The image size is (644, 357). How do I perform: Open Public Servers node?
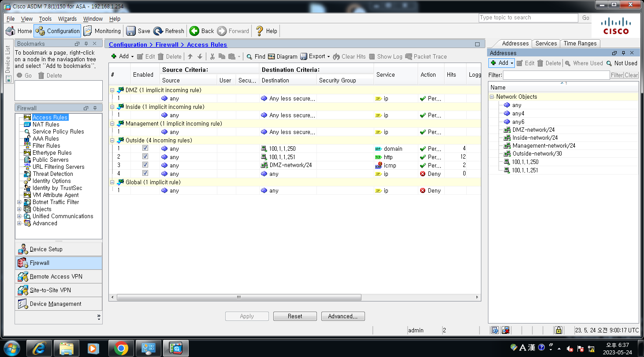click(x=51, y=160)
